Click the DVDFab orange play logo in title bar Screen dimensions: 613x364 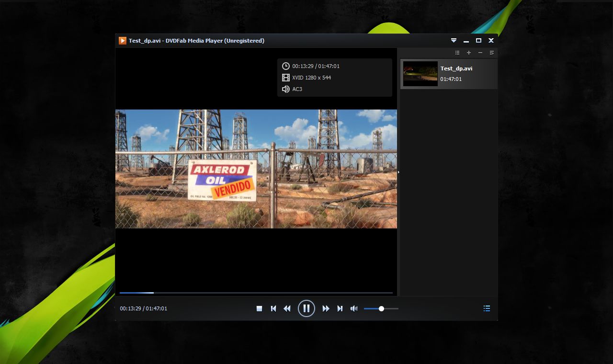pyautogui.click(x=123, y=41)
